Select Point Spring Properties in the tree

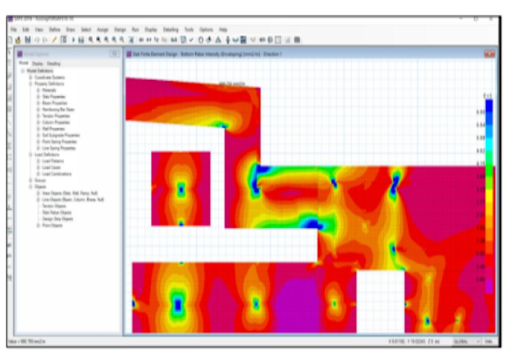tap(59, 142)
